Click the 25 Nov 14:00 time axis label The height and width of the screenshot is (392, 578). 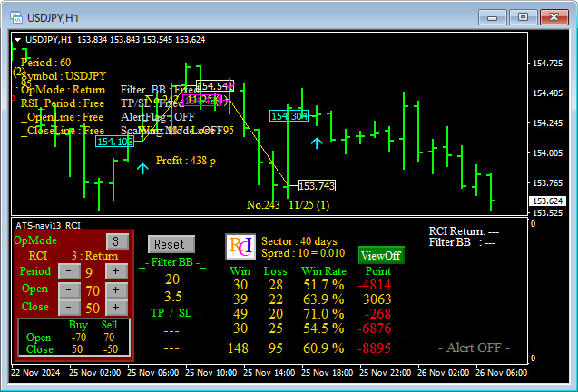pyautogui.click(x=269, y=372)
